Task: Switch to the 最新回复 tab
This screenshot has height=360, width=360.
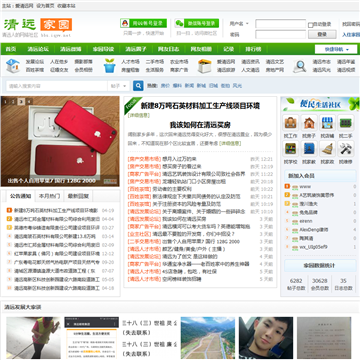Action: tap(78, 196)
